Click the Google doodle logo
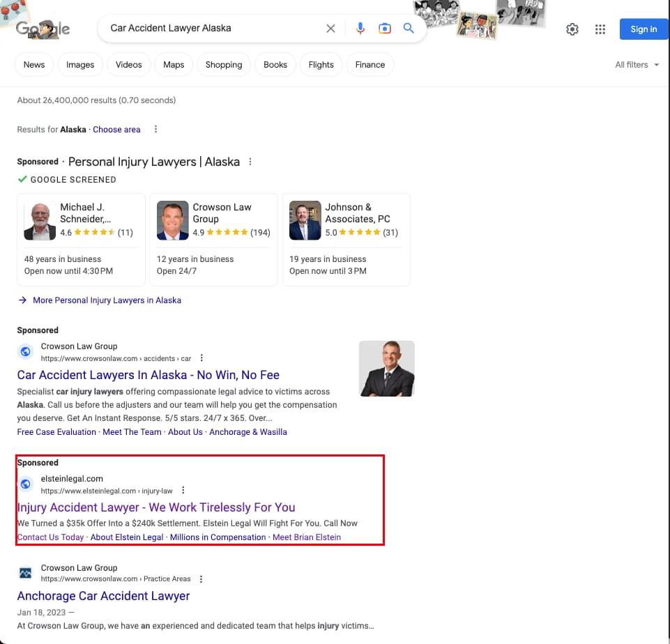The image size is (670, 644). (43, 29)
